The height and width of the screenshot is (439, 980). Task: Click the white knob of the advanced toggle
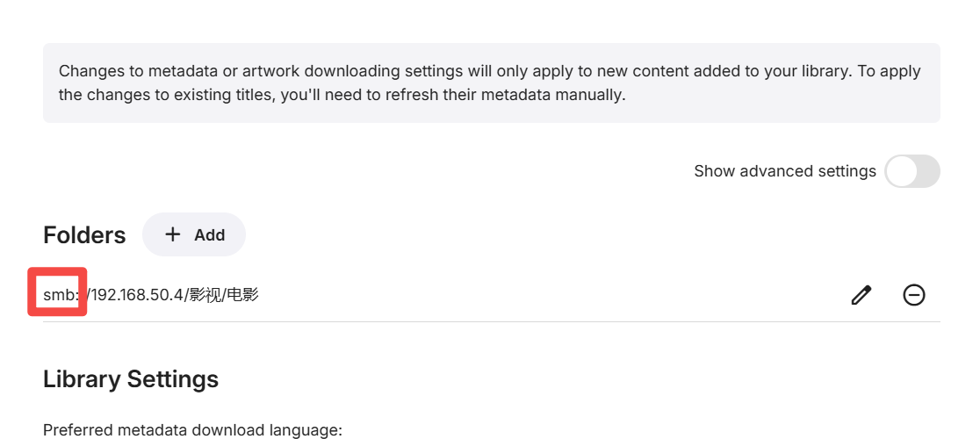click(x=901, y=171)
